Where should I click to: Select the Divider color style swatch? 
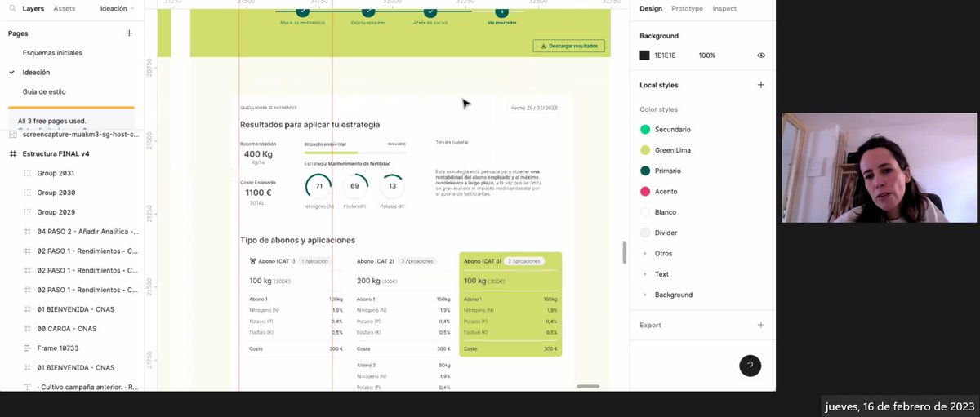point(645,233)
